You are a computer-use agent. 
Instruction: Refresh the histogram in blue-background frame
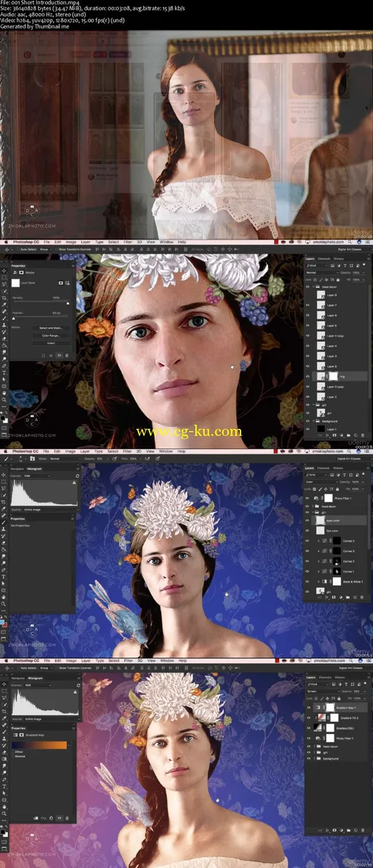(x=77, y=476)
